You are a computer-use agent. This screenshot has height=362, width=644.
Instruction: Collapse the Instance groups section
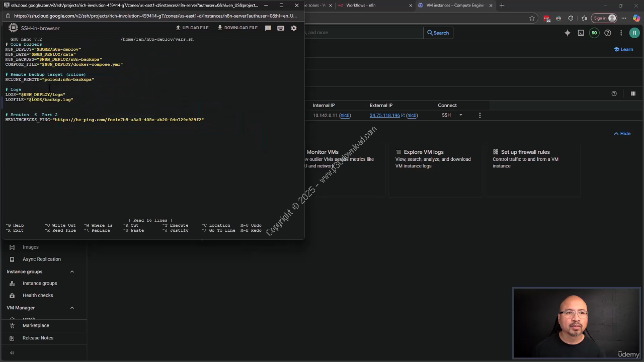72,271
